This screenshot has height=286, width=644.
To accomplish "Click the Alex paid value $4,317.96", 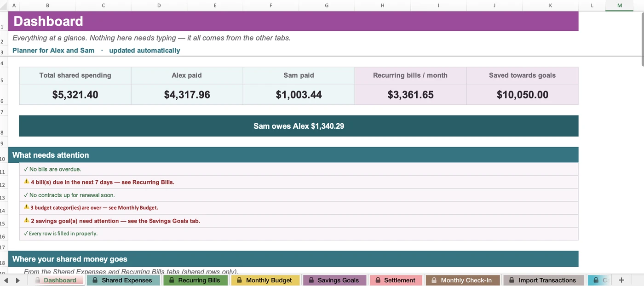I will pyautogui.click(x=187, y=95).
